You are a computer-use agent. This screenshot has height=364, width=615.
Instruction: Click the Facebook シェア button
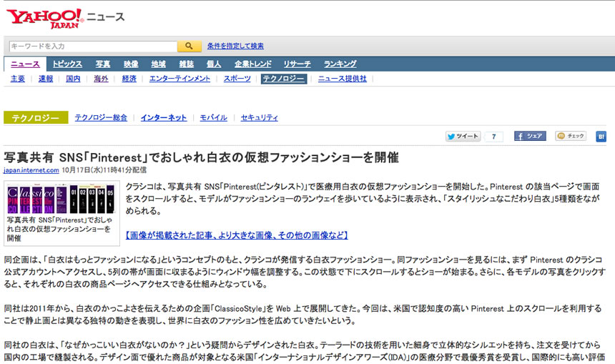(x=530, y=136)
